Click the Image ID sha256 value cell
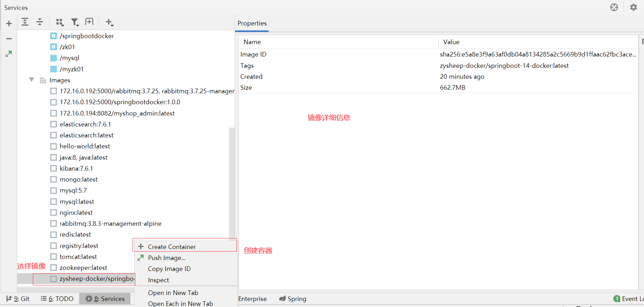The image size is (644, 307). point(538,54)
